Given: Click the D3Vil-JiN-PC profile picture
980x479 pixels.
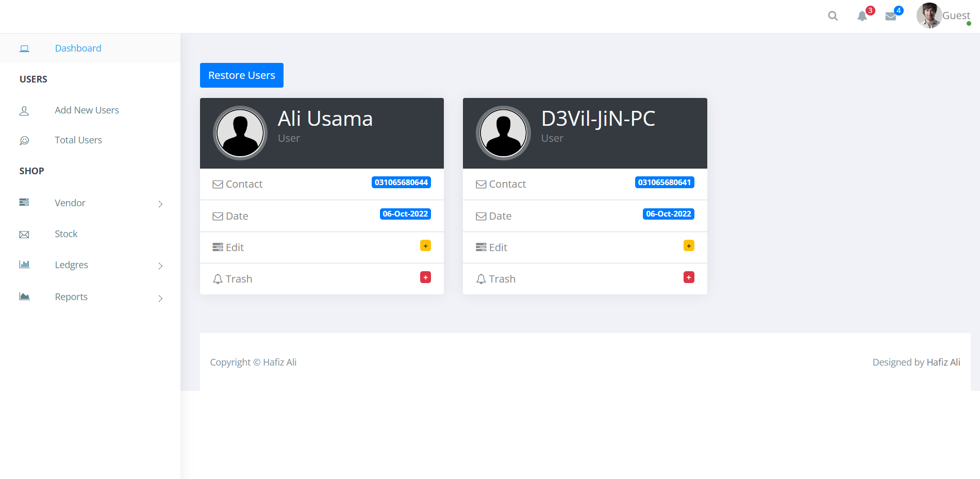Looking at the screenshot, I should point(503,133).
